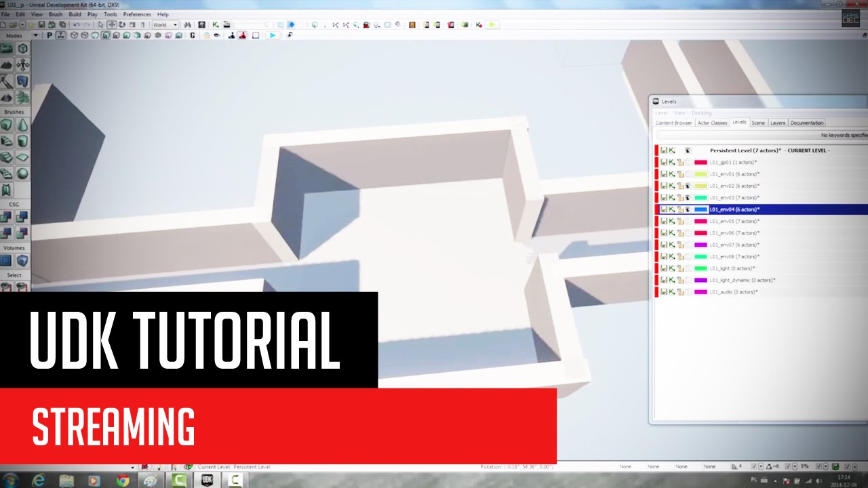Click the Add Volume icon
The image size is (868, 488).
click(22, 261)
